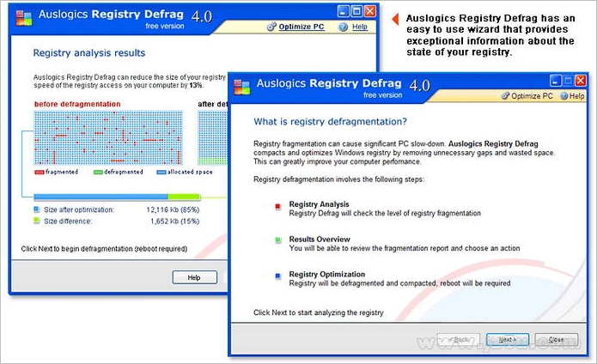Minimize the front Registry Defrag window
Image resolution: width=597 pixels, height=364 pixels.
point(556,81)
